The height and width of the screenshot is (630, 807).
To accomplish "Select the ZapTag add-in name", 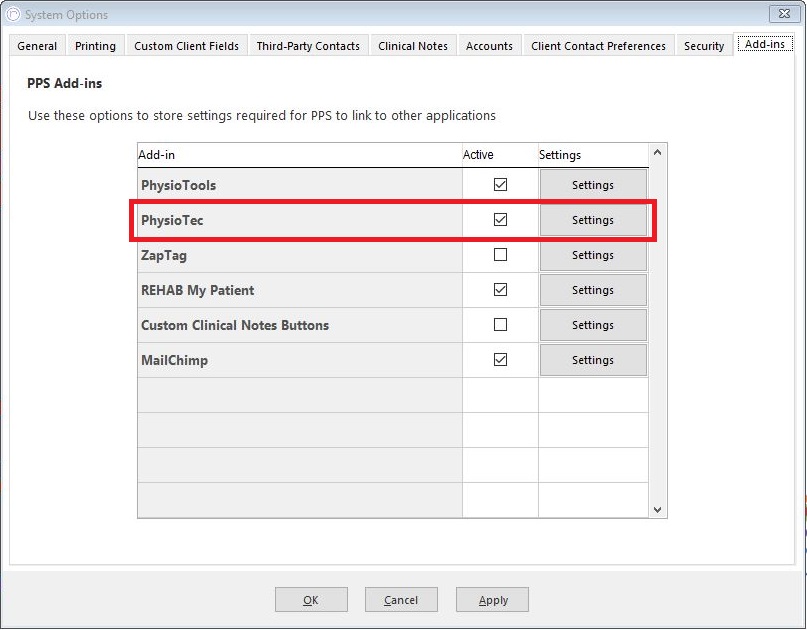I will click(164, 255).
